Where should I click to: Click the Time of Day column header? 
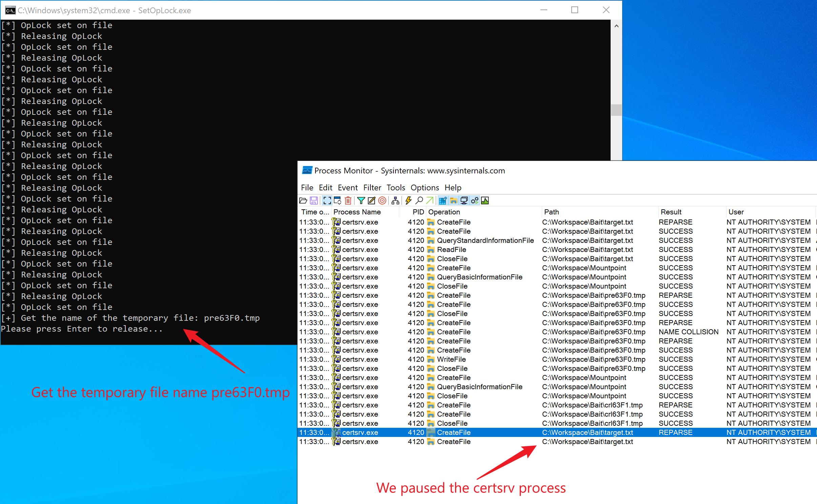pos(315,212)
